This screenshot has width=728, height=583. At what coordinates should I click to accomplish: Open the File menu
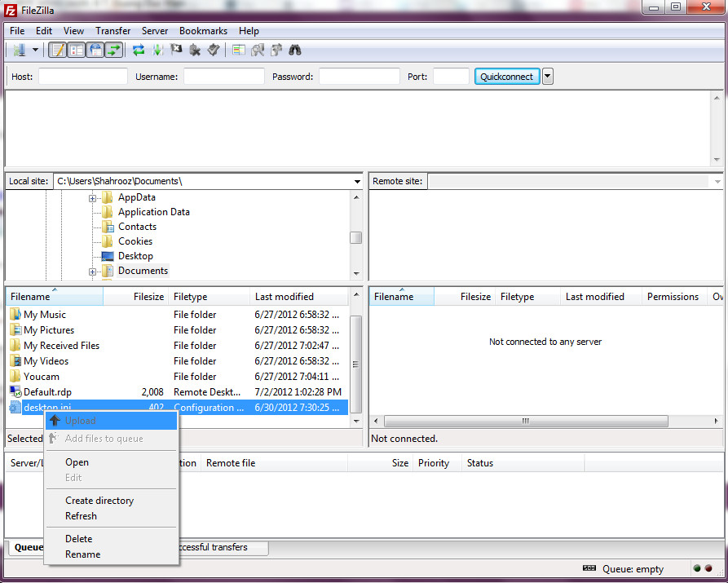(17, 31)
